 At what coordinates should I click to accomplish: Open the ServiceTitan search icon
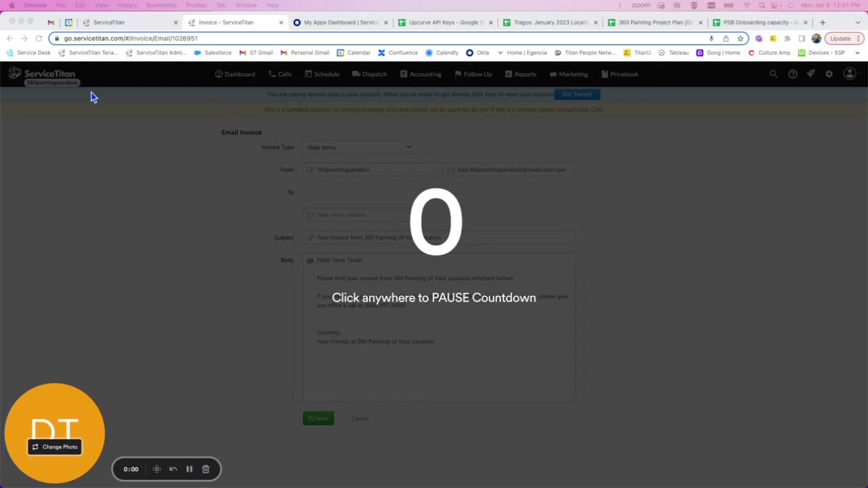click(x=774, y=74)
